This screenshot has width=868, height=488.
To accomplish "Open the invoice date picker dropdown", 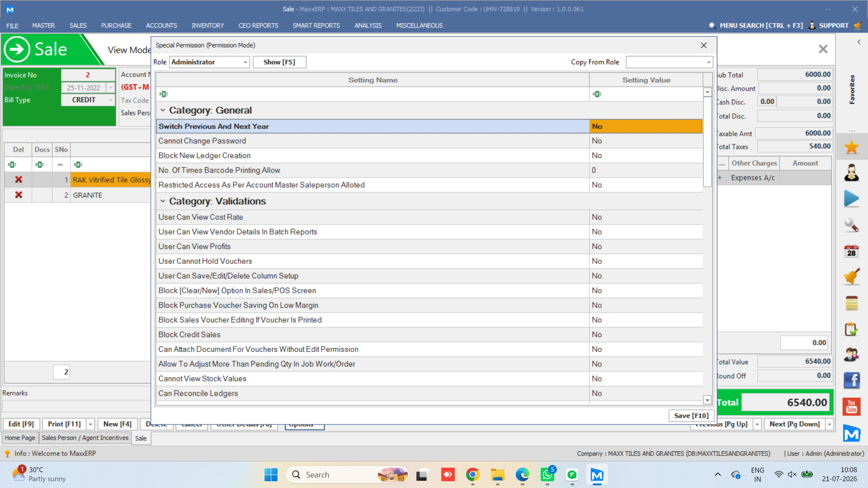I will pos(111,88).
